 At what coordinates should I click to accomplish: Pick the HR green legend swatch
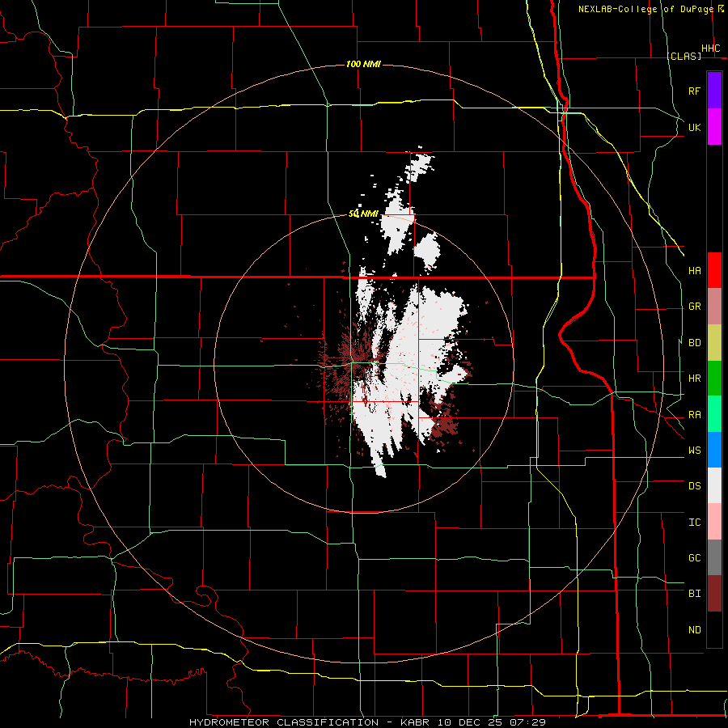(714, 379)
